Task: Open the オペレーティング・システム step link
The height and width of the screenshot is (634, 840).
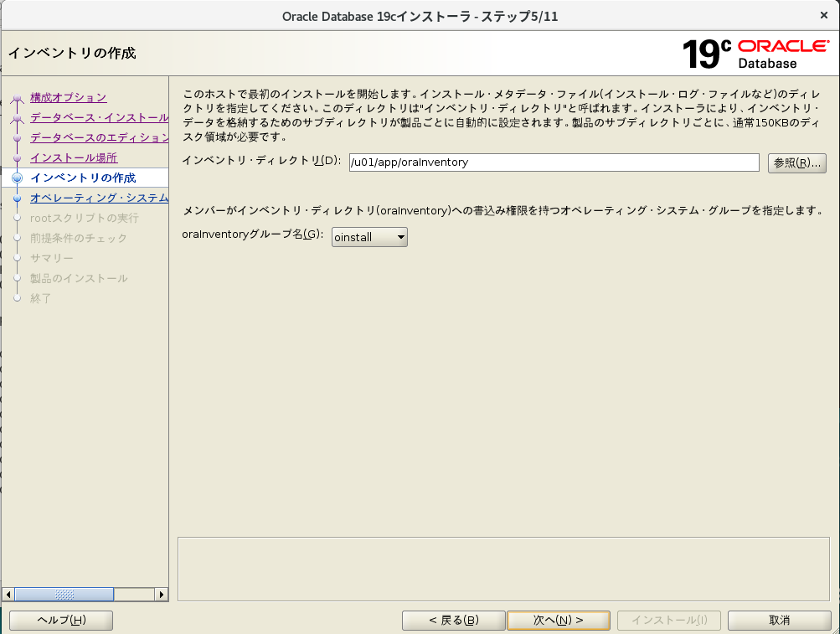Action: pyautogui.click(x=99, y=198)
